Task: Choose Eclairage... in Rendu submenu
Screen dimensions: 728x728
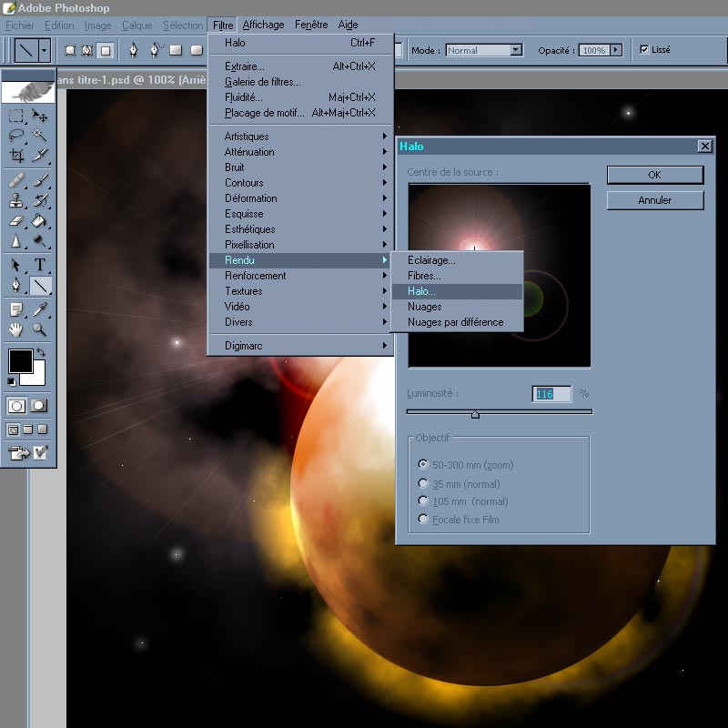Action: click(458, 260)
